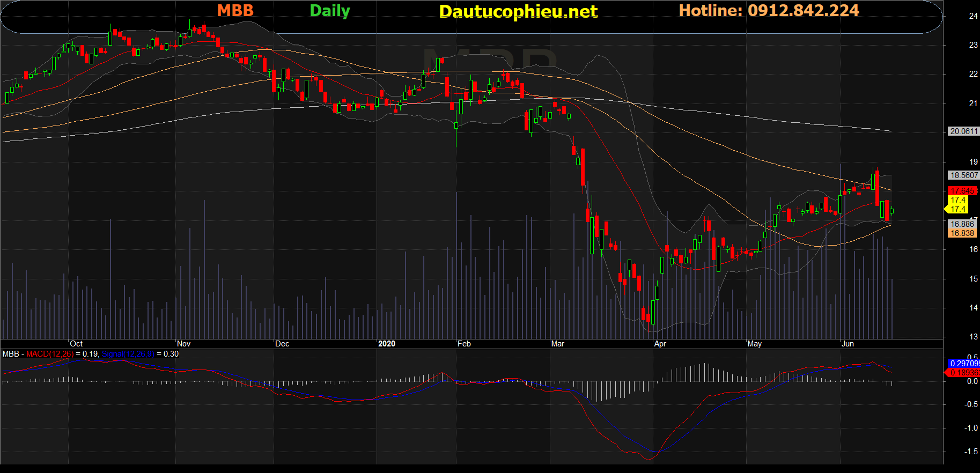The width and height of the screenshot is (980, 473).
Task: Select the Nov month label on time axis
Action: [183, 344]
